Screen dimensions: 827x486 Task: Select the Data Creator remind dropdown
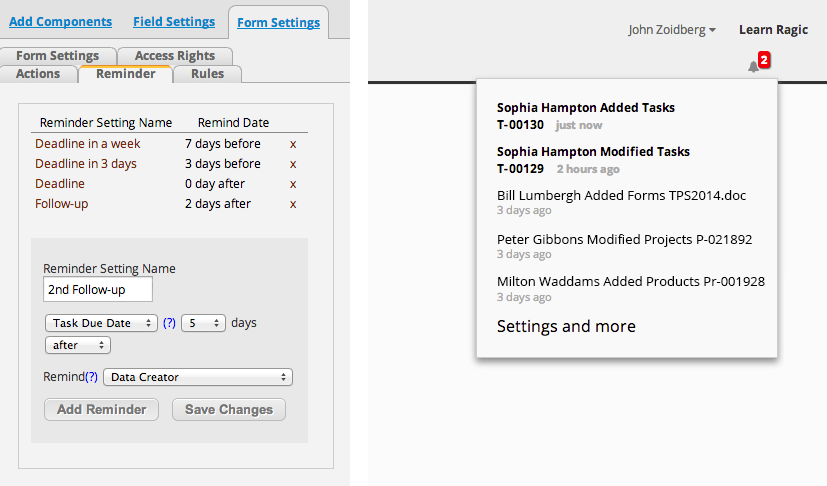pyautogui.click(x=198, y=377)
